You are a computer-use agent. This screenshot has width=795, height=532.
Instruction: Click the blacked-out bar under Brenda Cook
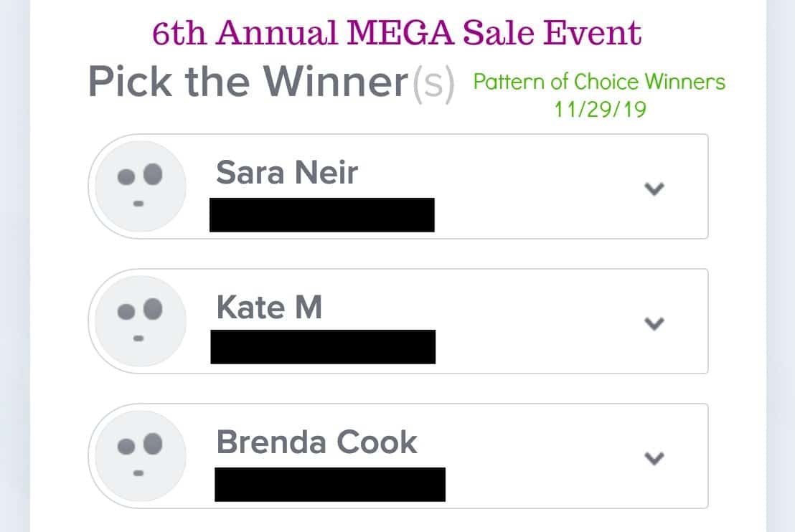coord(330,485)
